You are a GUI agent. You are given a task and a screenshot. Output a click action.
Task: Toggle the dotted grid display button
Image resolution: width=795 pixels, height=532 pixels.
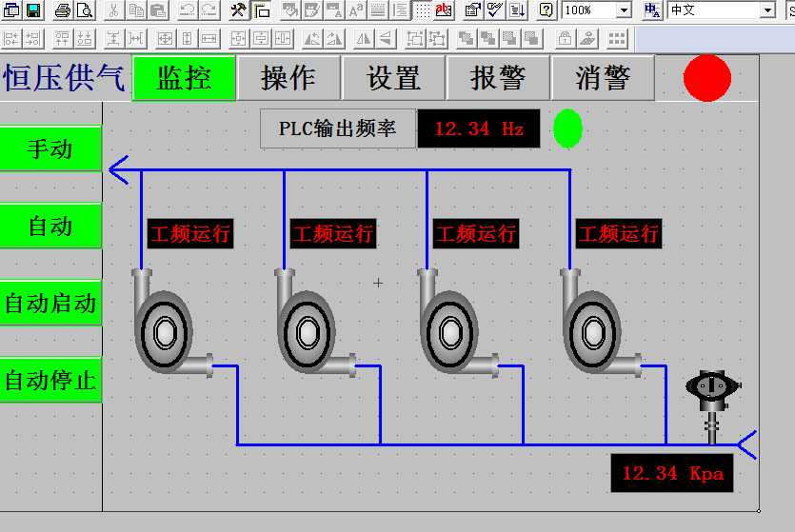coord(423,10)
